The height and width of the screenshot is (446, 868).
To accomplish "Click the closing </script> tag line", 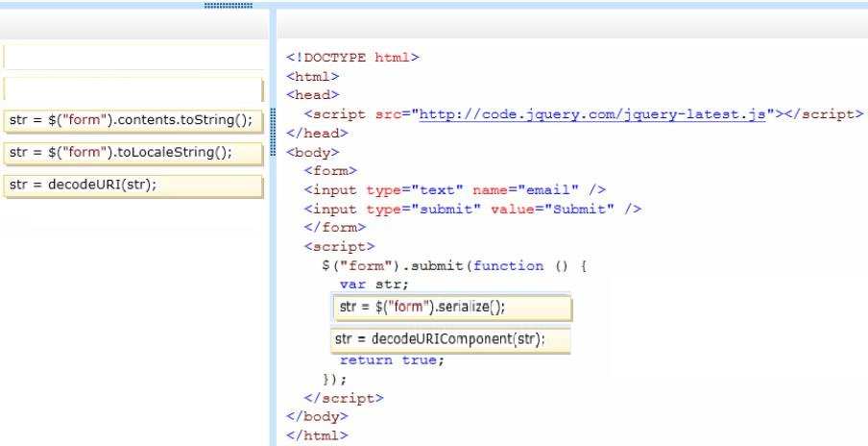I will pos(344,398).
